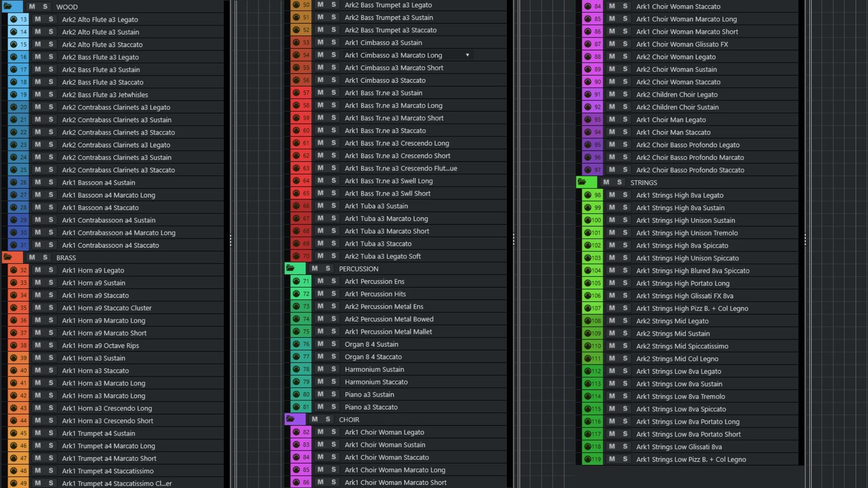The height and width of the screenshot is (488, 868).
Task: Click the instrument icon of Ark2 Choir Basso Profondo Marcato
Action: click(x=588, y=157)
